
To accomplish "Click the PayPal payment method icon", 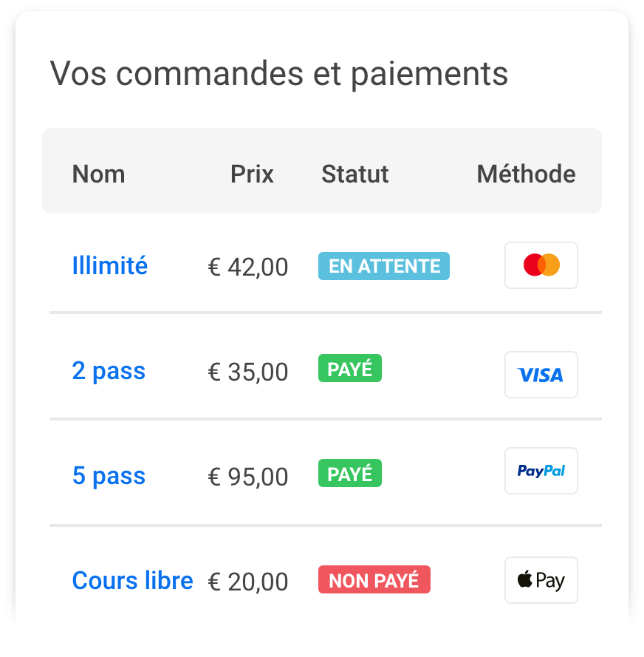I will 541,471.
